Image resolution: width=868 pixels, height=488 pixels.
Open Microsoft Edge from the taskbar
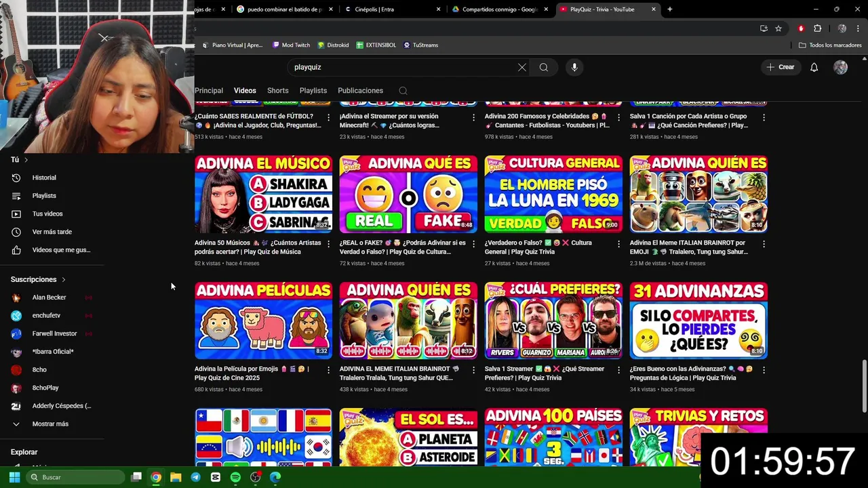[x=275, y=477]
